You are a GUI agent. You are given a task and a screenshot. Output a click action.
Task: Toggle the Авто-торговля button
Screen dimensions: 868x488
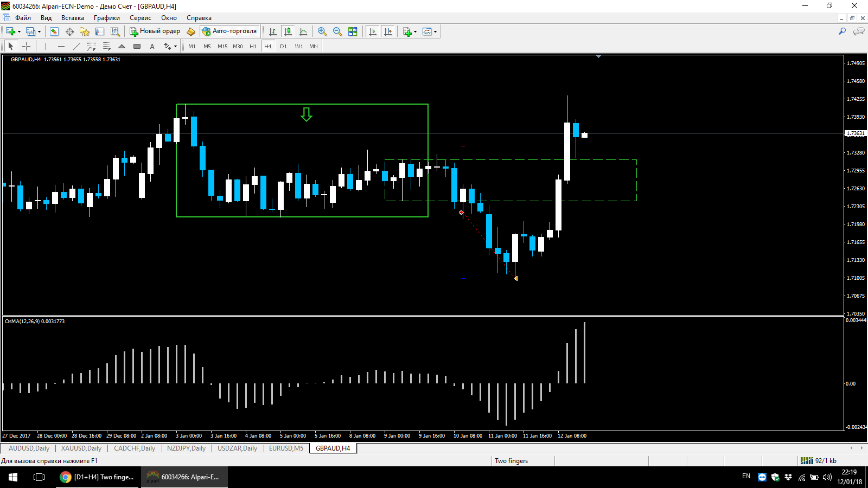coord(229,31)
